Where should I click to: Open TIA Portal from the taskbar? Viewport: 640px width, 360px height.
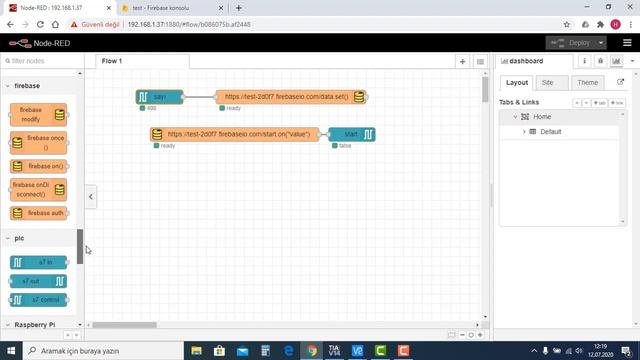tap(334, 351)
